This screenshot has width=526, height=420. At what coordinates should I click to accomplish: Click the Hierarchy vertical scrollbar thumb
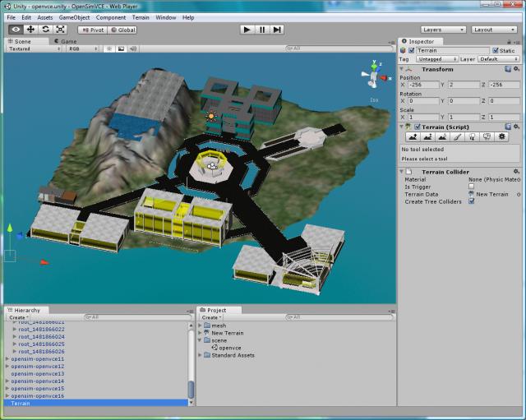pos(191,390)
